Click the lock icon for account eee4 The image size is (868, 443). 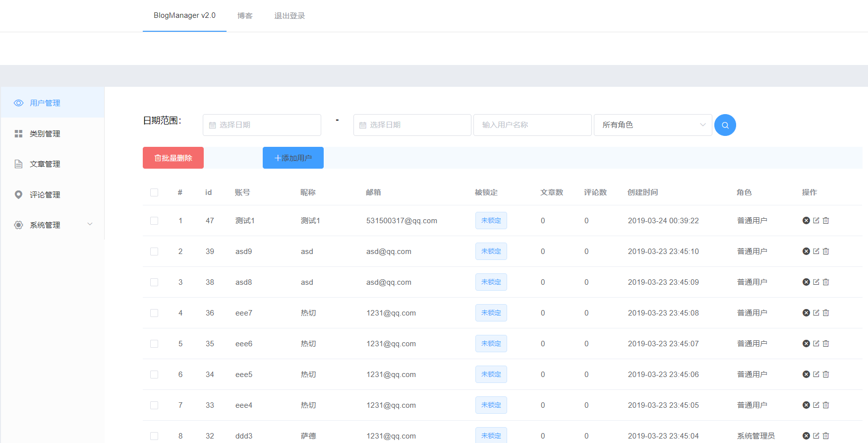pos(806,405)
